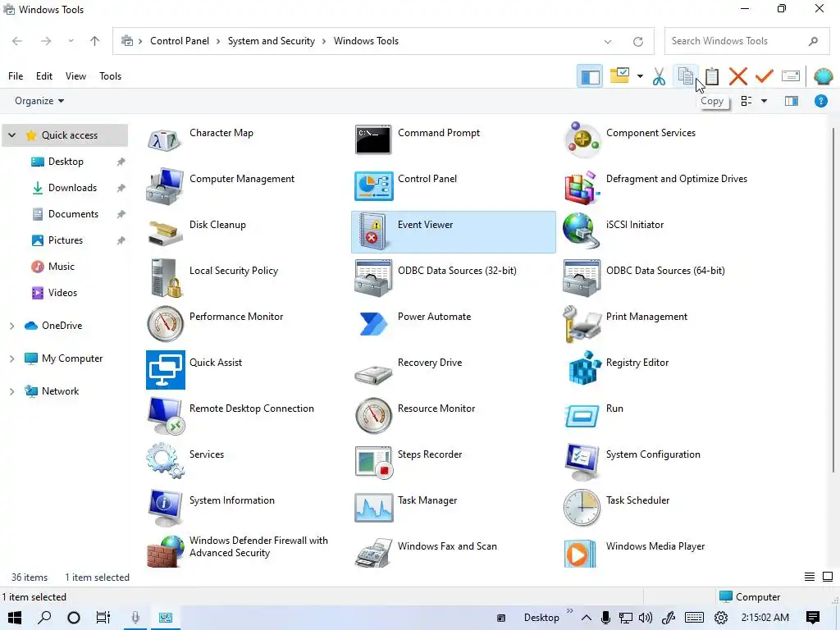Click the Copy toolbar icon
The image size is (840, 630).
[x=685, y=76]
